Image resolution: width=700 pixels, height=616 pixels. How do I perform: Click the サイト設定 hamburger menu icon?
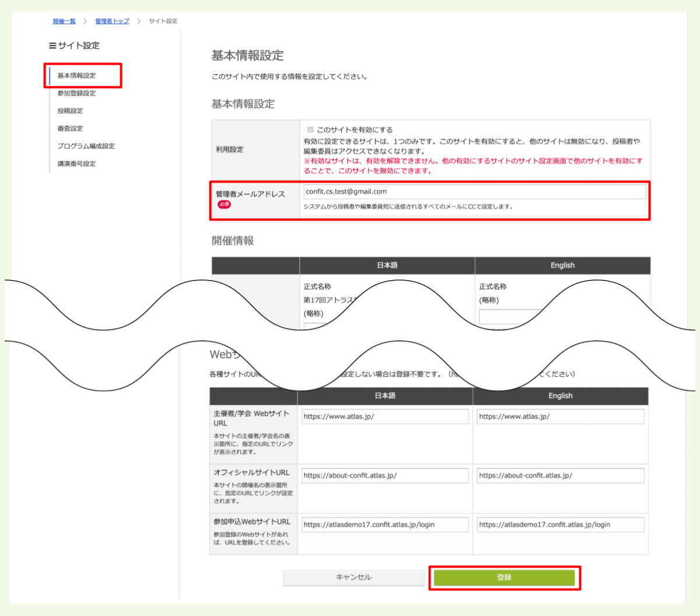(x=52, y=45)
